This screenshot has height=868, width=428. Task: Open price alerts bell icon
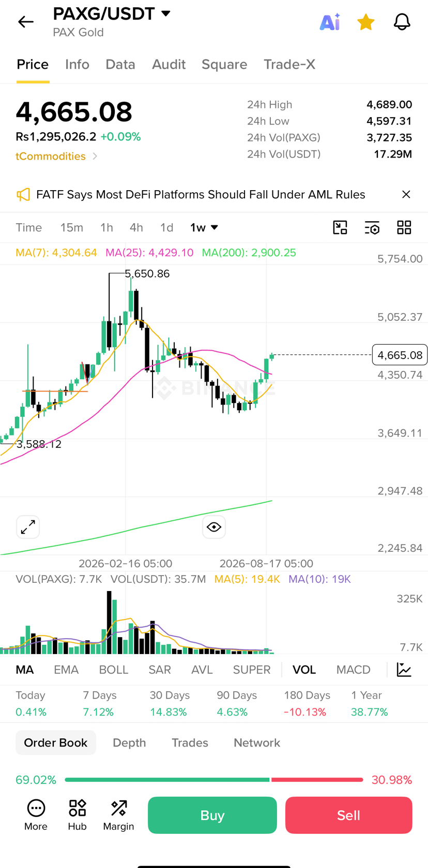coord(402,22)
